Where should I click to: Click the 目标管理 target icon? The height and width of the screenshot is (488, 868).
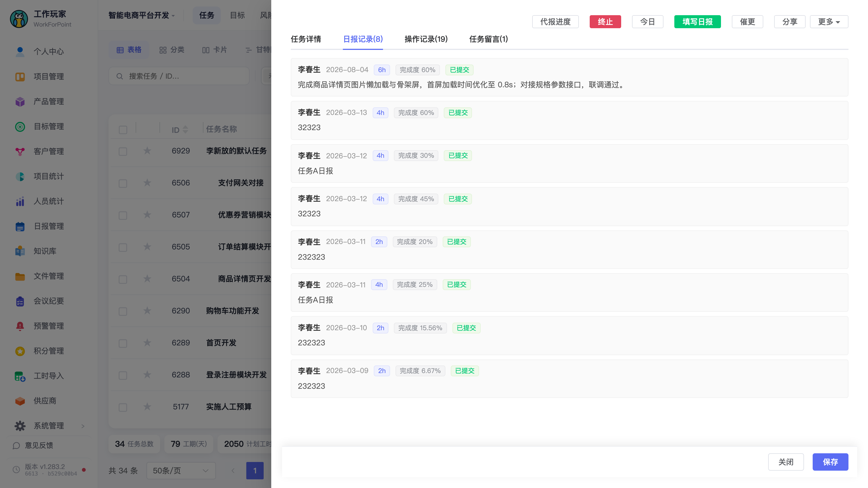[20, 126]
